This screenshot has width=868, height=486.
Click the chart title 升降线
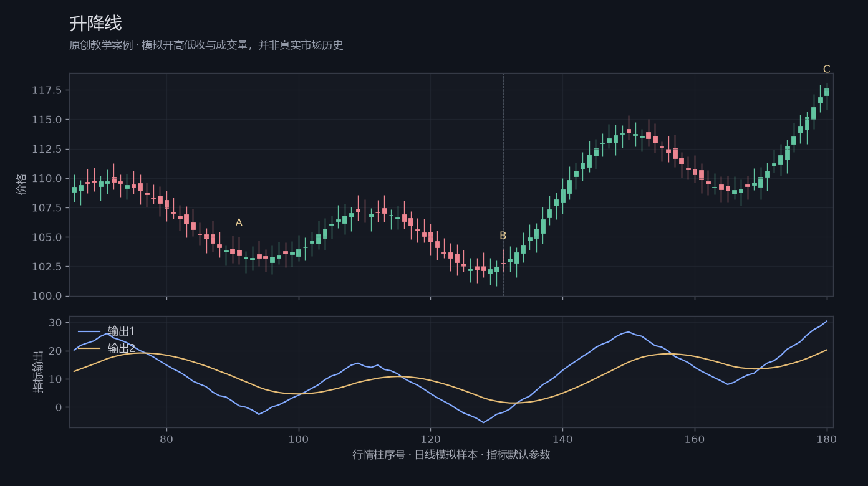pos(95,24)
